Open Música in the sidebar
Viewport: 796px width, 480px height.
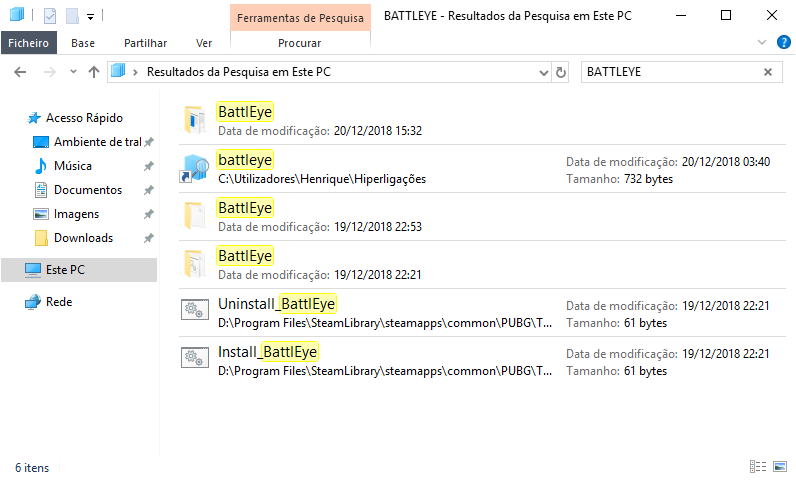(73, 166)
